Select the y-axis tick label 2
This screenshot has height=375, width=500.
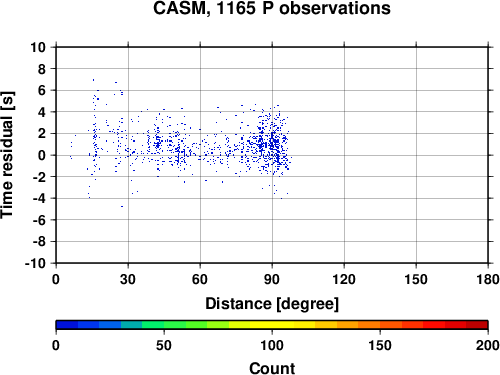click(42, 134)
